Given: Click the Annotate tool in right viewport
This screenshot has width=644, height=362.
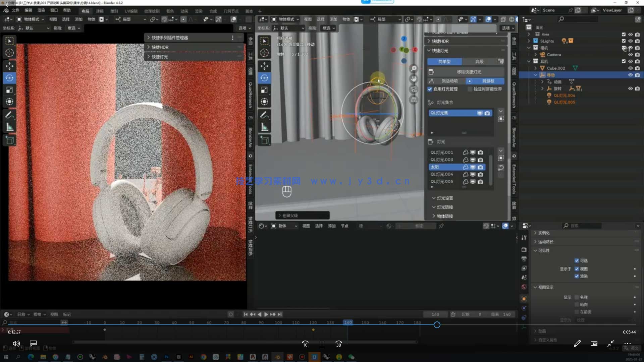Looking at the screenshot, I should 264,115.
